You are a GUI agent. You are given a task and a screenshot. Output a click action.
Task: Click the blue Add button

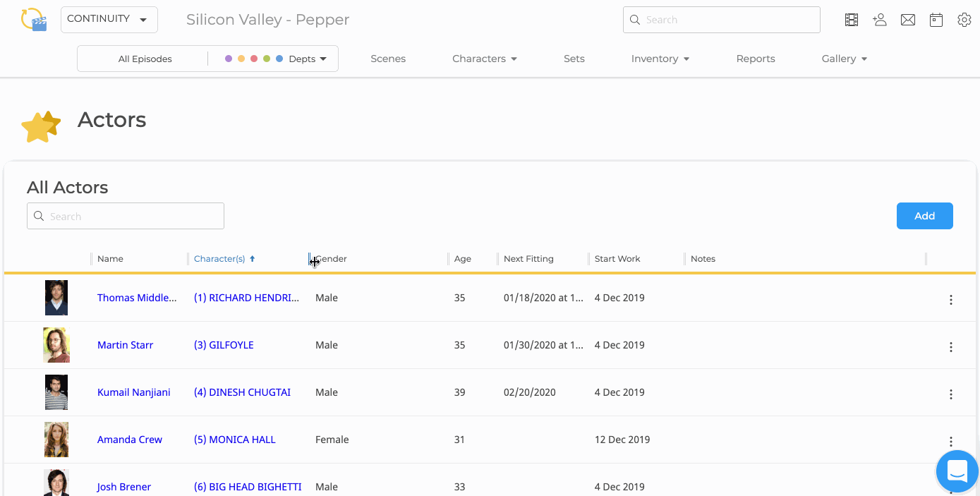[925, 216]
